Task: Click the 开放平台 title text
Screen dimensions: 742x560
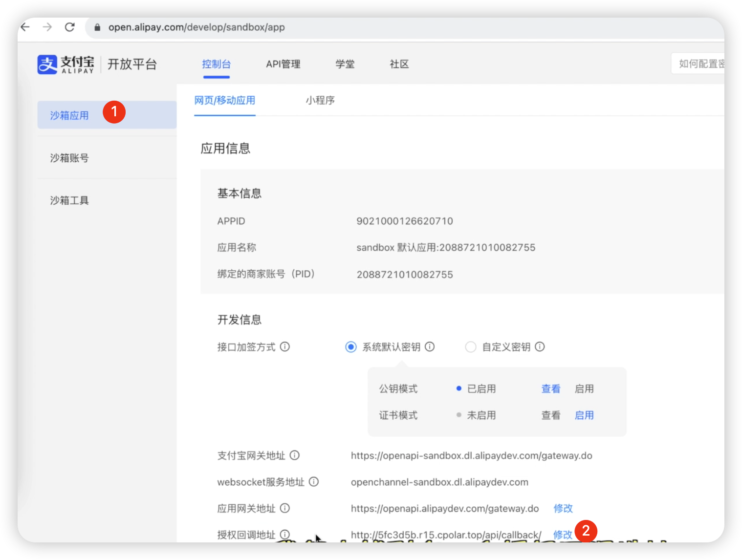Action: point(132,64)
